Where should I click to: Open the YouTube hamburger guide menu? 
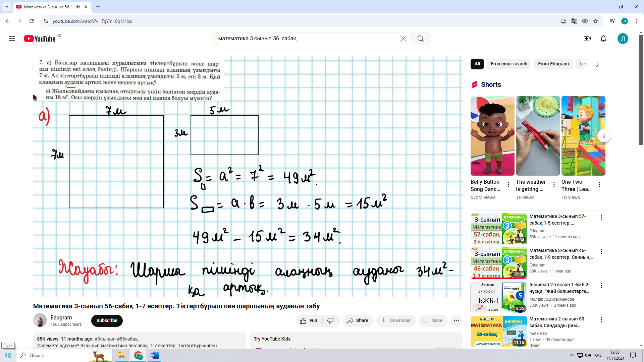[x=12, y=39]
